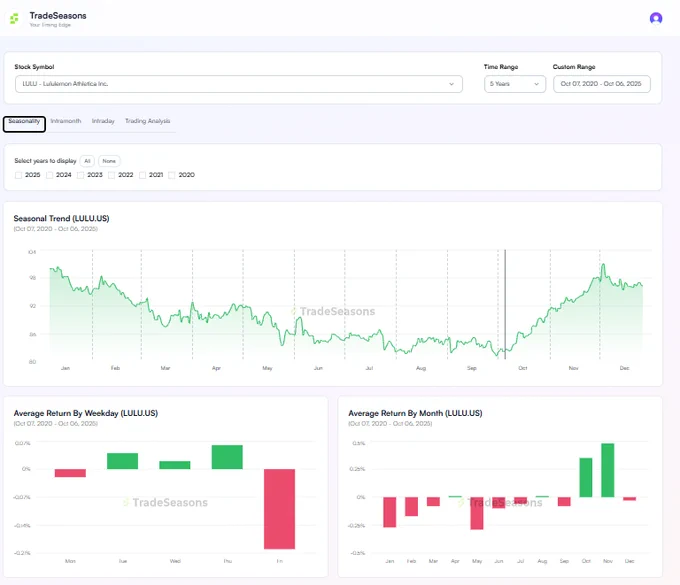The width and height of the screenshot is (680, 585).
Task: Click the December bar in monthly chart
Action: coord(629,499)
